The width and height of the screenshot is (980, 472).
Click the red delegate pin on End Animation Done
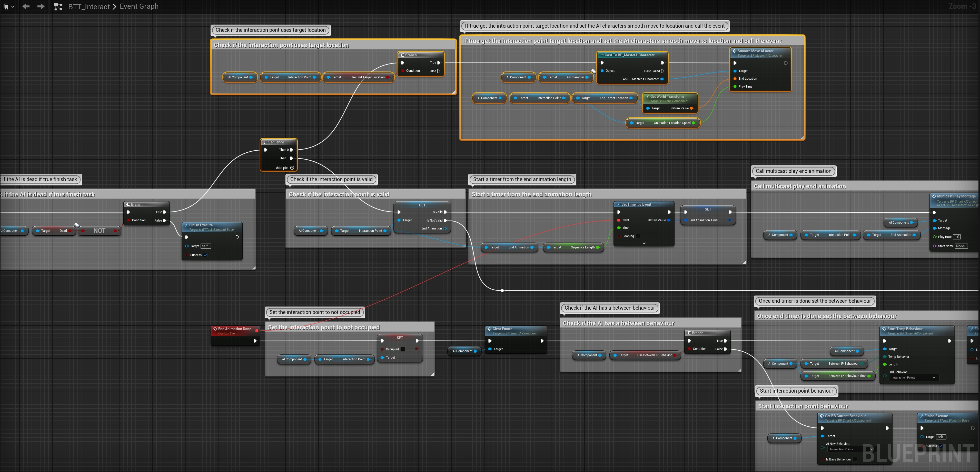coord(257,331)
